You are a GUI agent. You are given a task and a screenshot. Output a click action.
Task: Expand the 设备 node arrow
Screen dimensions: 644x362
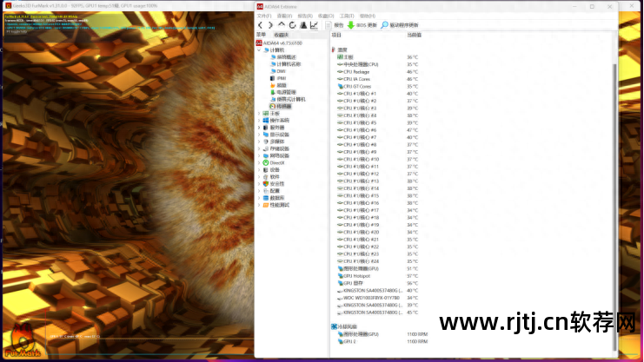[x=259, y=170]
